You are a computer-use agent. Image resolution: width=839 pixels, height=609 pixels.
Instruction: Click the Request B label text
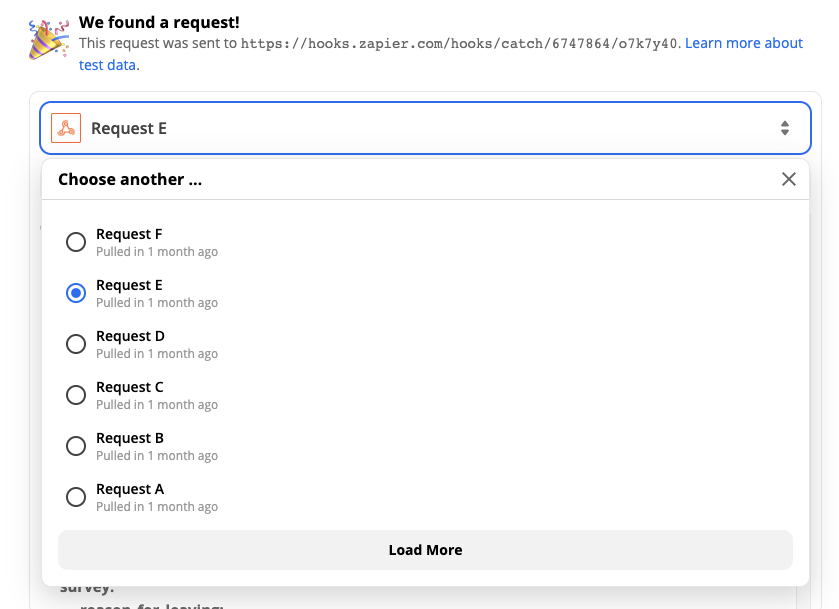click(130, 438)
